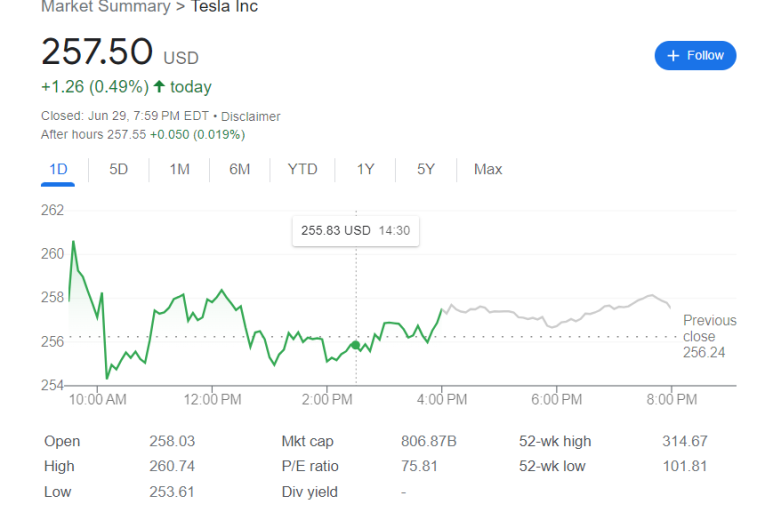
Task: Click the plus icon in Follow button
Action: coord(673,56)
